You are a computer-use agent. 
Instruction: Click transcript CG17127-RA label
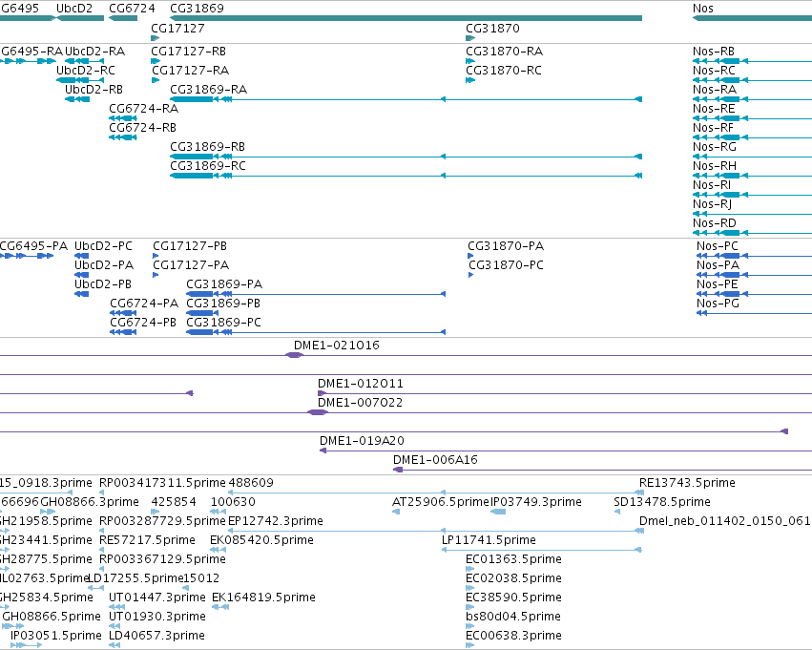click(x=190, y=71)
